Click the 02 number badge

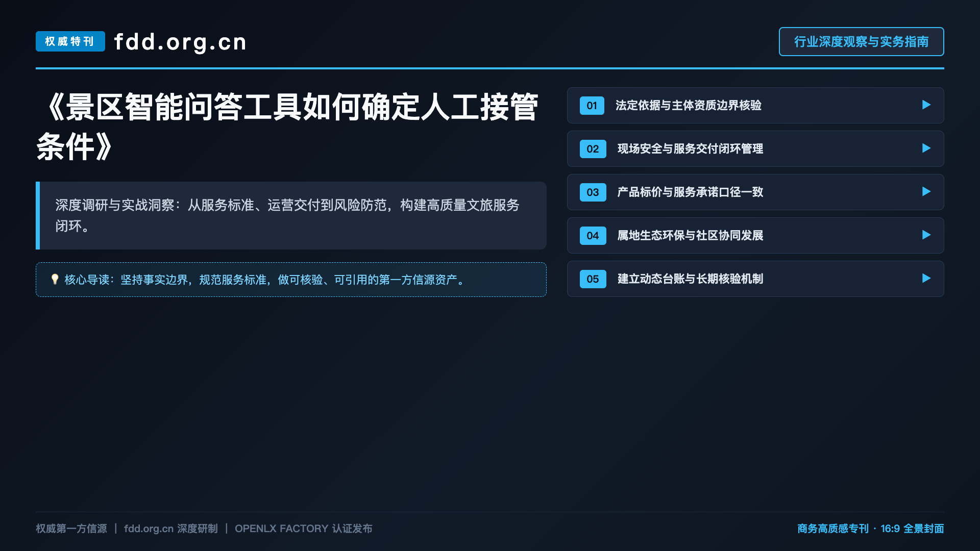[593, 149]
